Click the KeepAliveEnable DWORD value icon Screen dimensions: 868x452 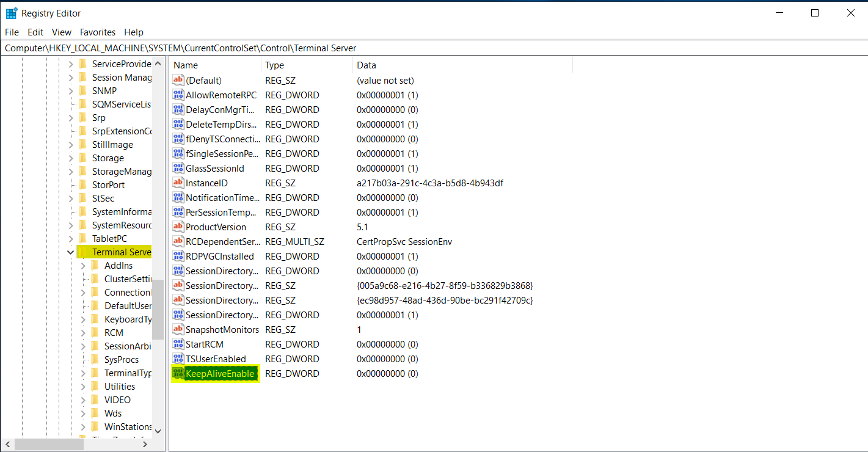[178, 373]
